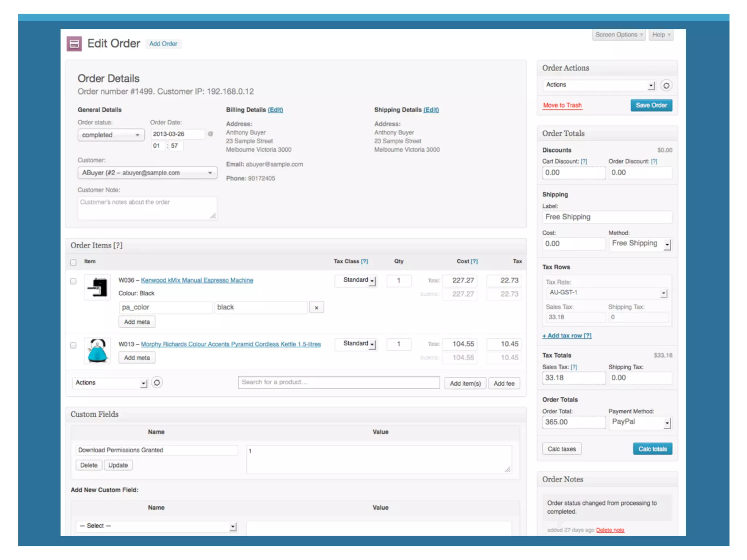Open the Order status dropdown showing completed
This screenshot has width=747, height=560.
click(111, 135)
